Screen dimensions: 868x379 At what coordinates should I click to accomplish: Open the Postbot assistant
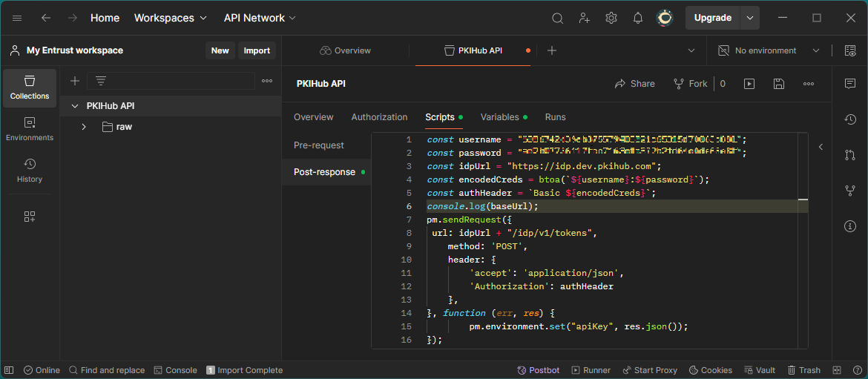(539, 370)
